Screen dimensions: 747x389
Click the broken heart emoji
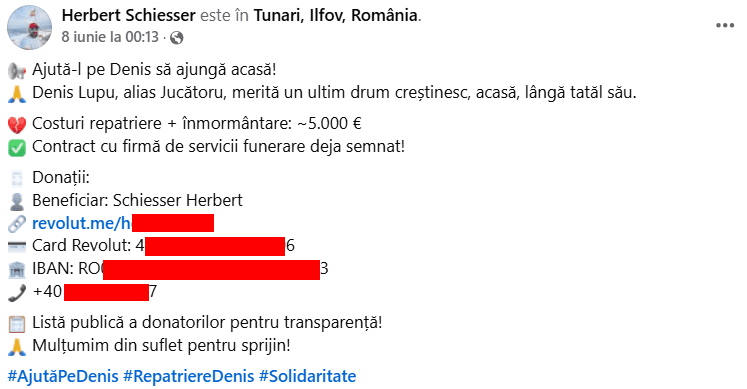click(x=17, y=125)
